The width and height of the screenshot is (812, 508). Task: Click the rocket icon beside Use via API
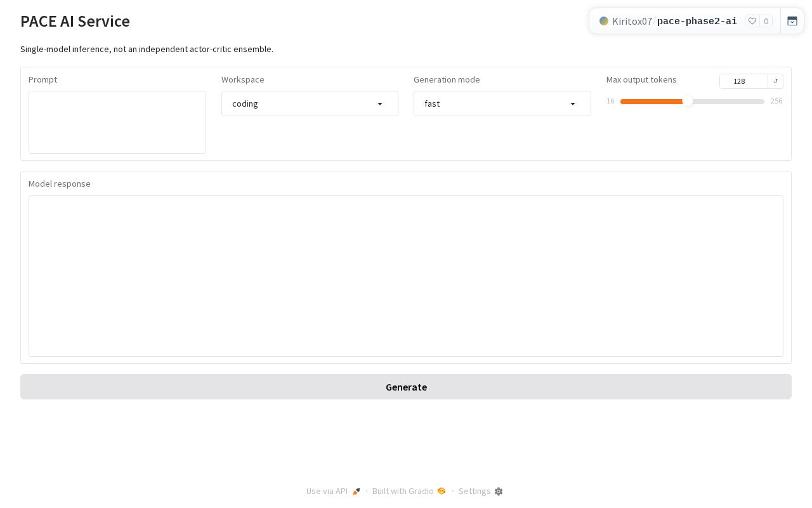point(357,491)
